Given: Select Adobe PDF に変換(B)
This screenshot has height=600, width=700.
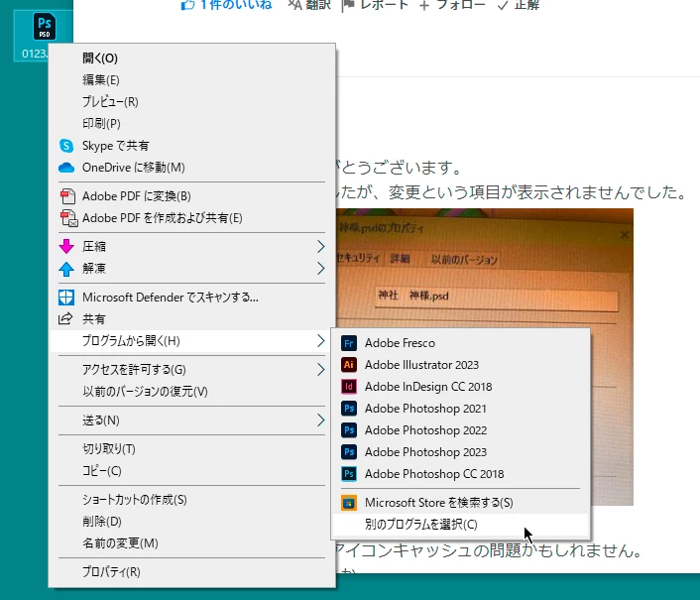Looking at the screenshot, I should pyautogui.click(x=191, y=196).
